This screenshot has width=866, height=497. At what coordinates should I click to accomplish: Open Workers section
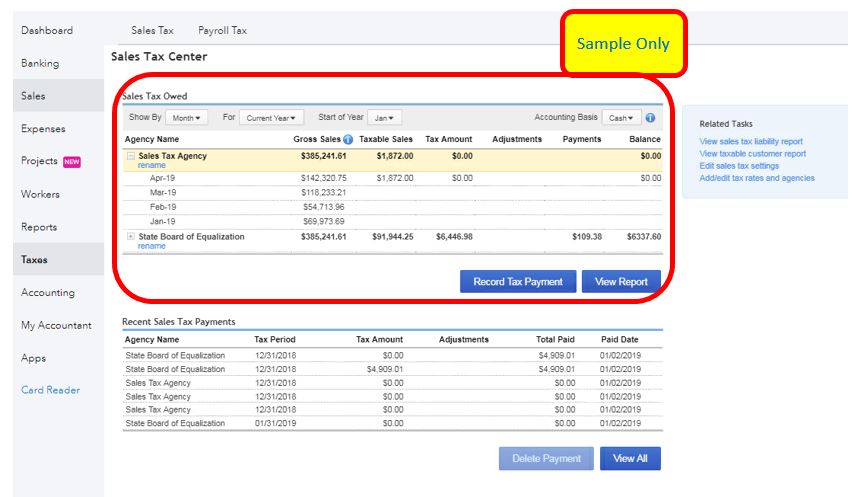40,194
